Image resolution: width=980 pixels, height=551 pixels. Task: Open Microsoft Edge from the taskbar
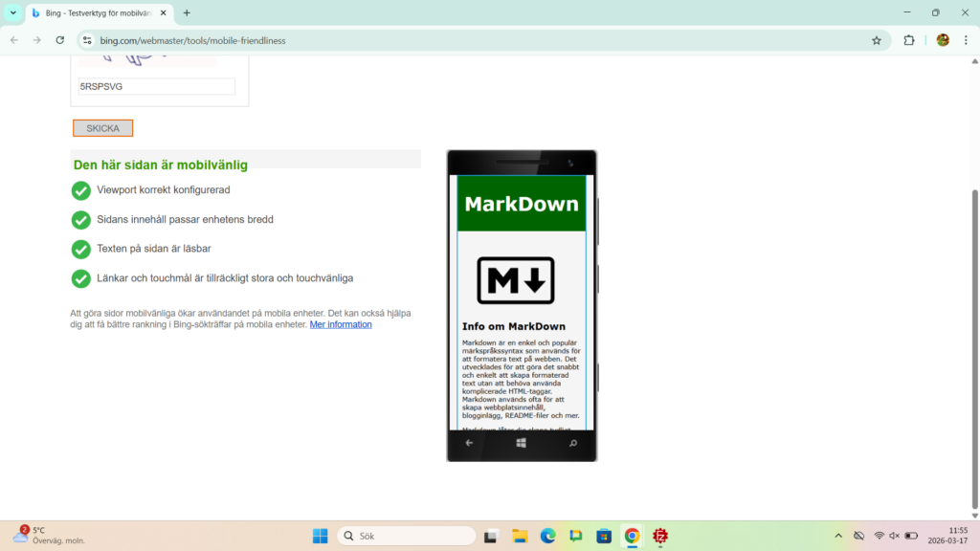(547, 536)
